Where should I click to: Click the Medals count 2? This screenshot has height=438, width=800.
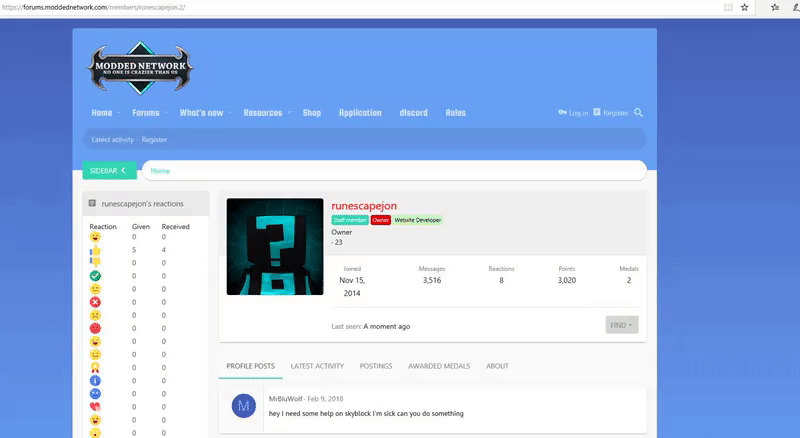coord(629,280)
